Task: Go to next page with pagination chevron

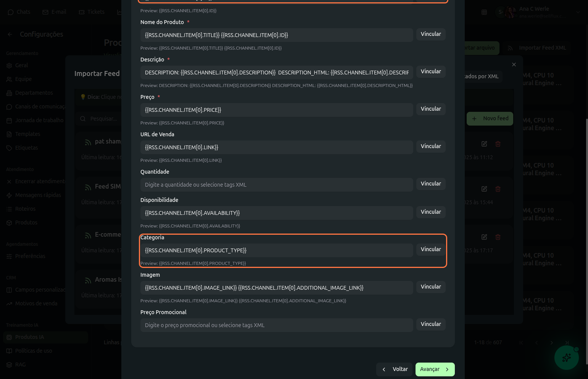Action: pos(551,342)
